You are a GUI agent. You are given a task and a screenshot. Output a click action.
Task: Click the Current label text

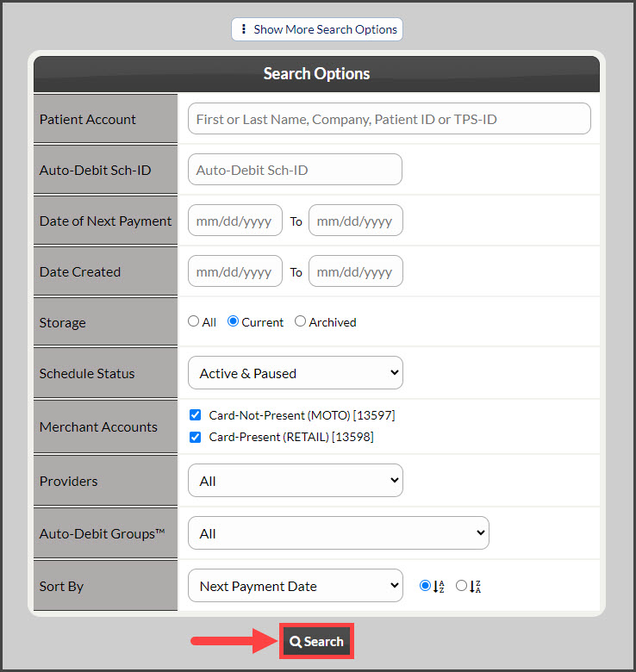262,322
